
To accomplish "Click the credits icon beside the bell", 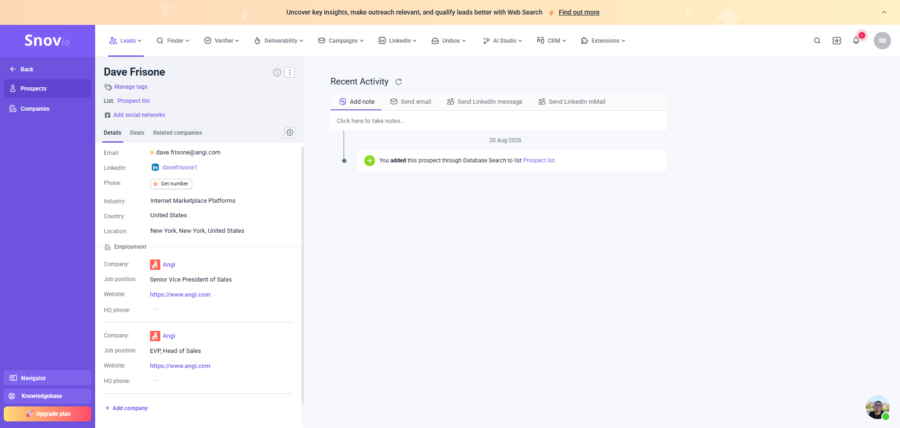I will point(836,41).
